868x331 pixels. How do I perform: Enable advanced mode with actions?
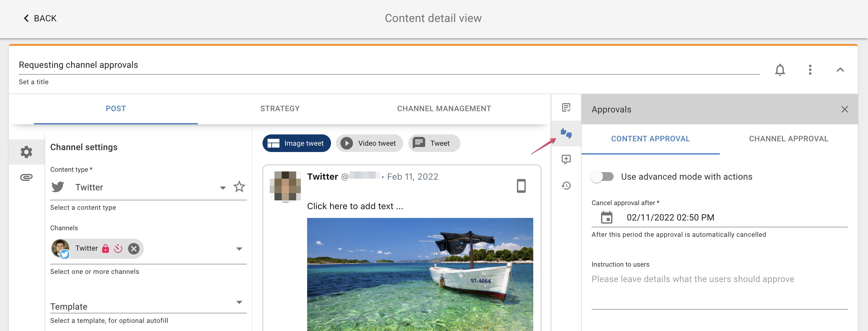(x=602, y=176)
